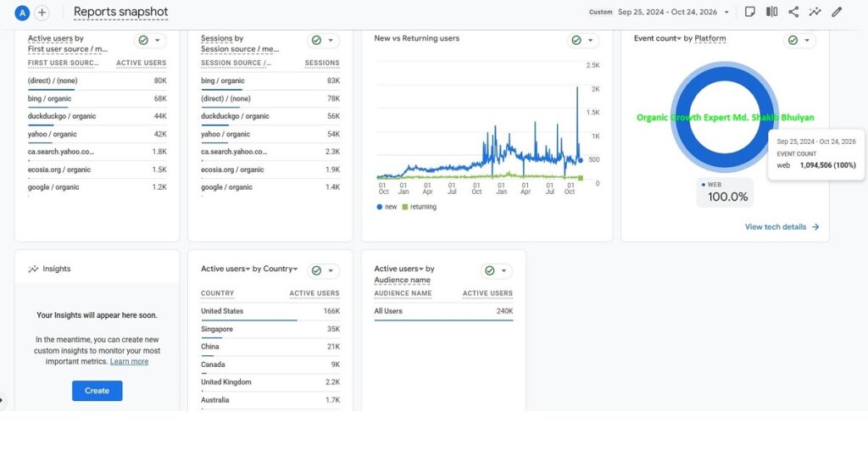Click checkmark status on Active users by Country card
Image resolution: width=868 pixels, height=456 pixels.
[x=317, y=270]
